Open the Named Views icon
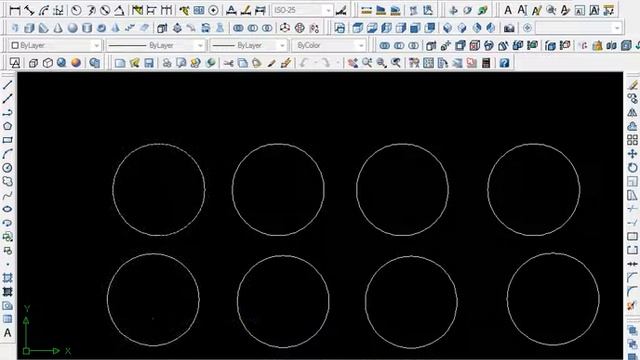Image resolution: width=640 pixels, height=360 pixels. [x=340, y=28]
